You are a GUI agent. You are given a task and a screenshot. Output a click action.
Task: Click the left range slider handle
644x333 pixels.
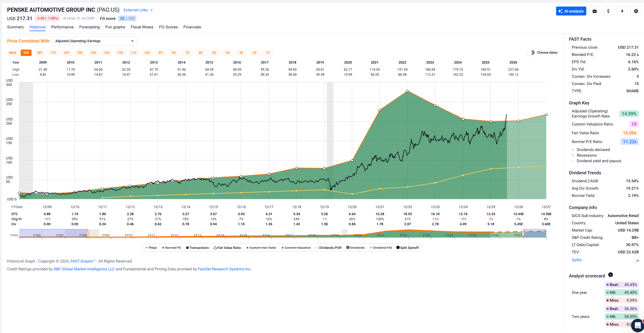click(x=88, y=233)
